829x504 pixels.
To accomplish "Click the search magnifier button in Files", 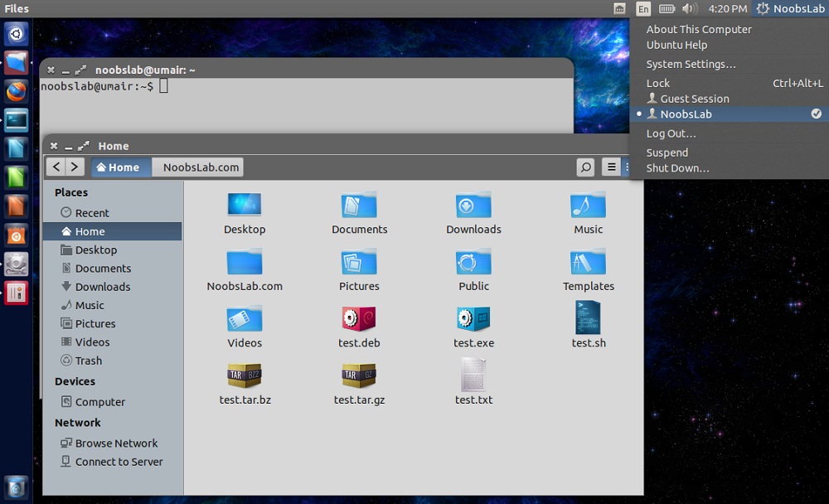I will pyautogui.click(x=585, y=167).
